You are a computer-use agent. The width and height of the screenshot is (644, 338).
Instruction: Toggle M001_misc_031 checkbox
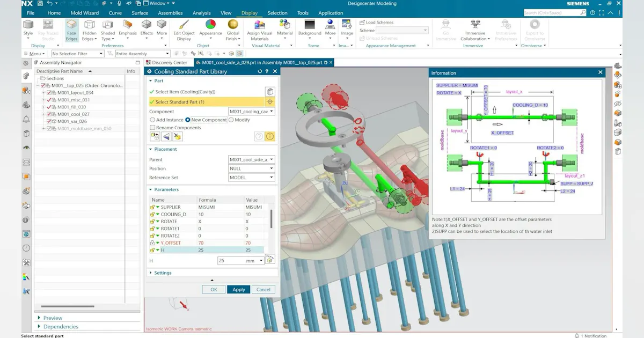pos(49,100)
